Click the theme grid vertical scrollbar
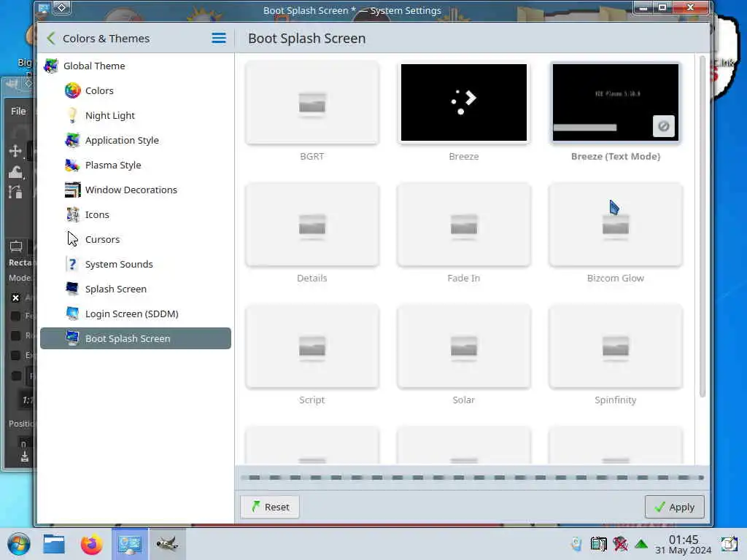 703,227
